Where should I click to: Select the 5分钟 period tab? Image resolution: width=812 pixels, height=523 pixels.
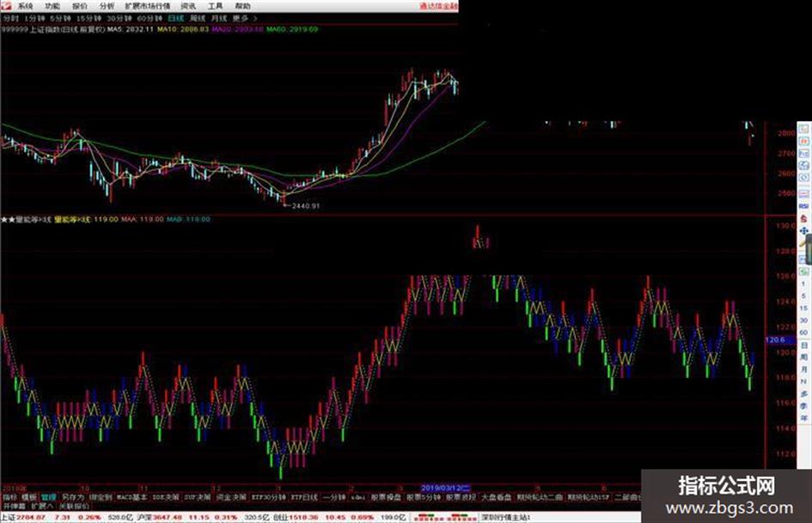pyautogui.click(x=58, y=17)
